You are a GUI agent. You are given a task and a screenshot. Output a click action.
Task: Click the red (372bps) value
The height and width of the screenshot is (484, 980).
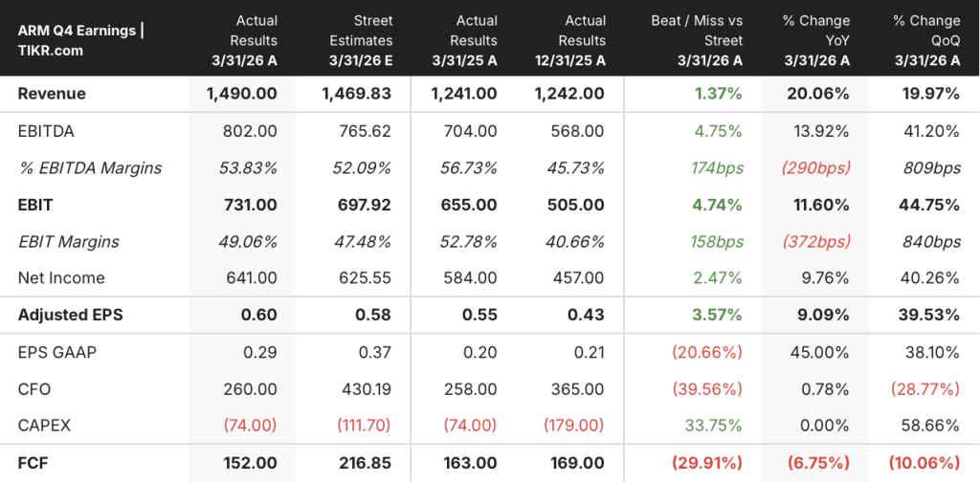[817, 241]
